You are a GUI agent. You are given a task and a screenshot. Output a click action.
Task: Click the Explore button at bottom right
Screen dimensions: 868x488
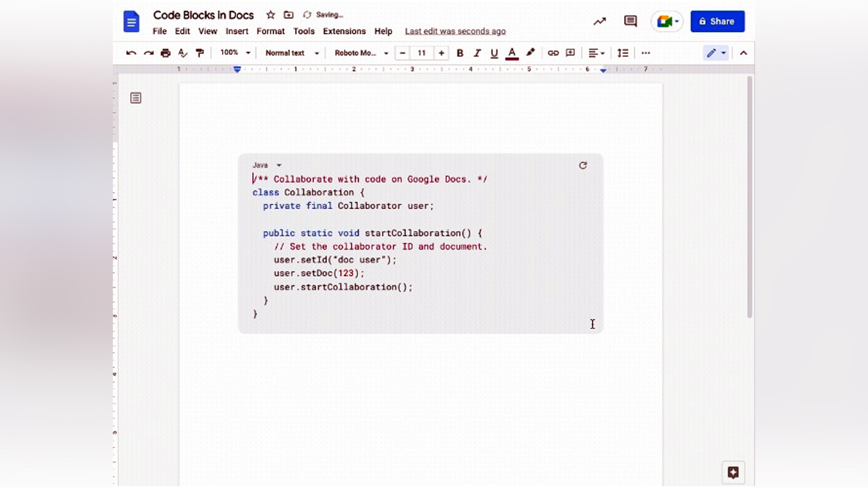pyautogui.click(x=733, y=473)
